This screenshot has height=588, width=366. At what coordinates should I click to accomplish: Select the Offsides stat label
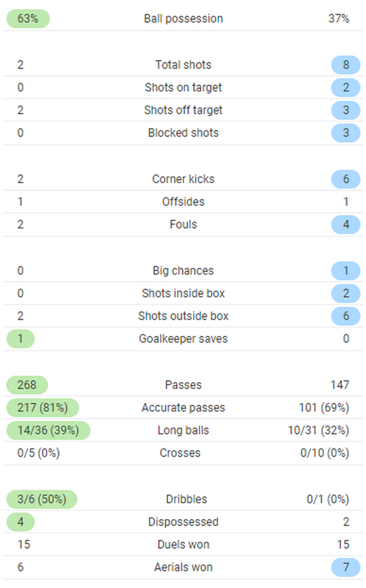(x=183, y=201)
